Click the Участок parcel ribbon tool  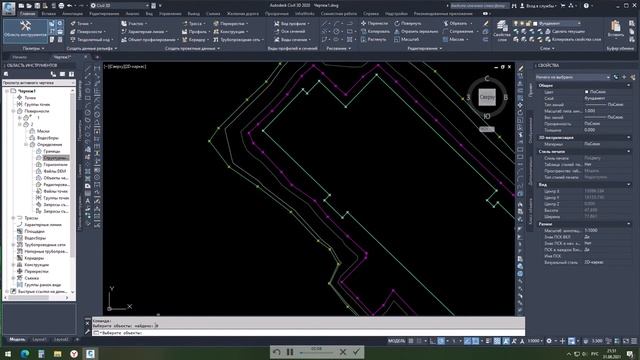coord(134,24)
